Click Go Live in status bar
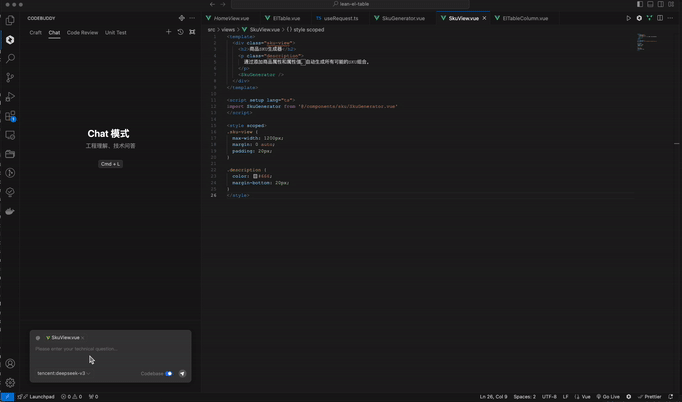 [x=608, y=396]
